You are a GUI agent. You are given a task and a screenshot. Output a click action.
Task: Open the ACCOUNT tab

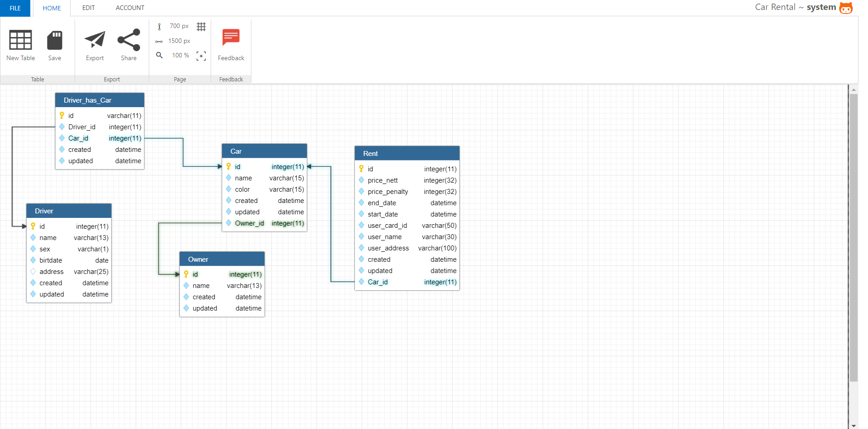point(130,8)
